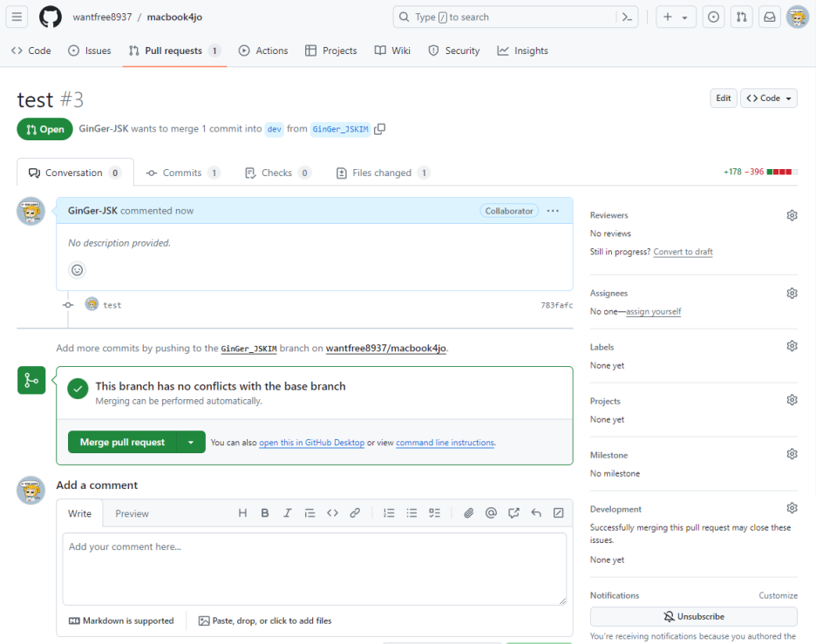Open the Wiki repository tab
The image size is (816, 644).
(392, 51)
